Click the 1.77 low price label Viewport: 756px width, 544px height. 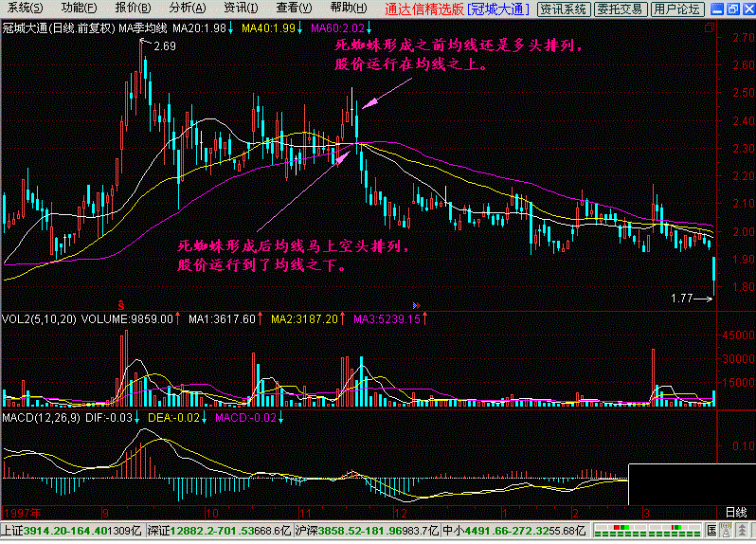[x=682, y=299]
